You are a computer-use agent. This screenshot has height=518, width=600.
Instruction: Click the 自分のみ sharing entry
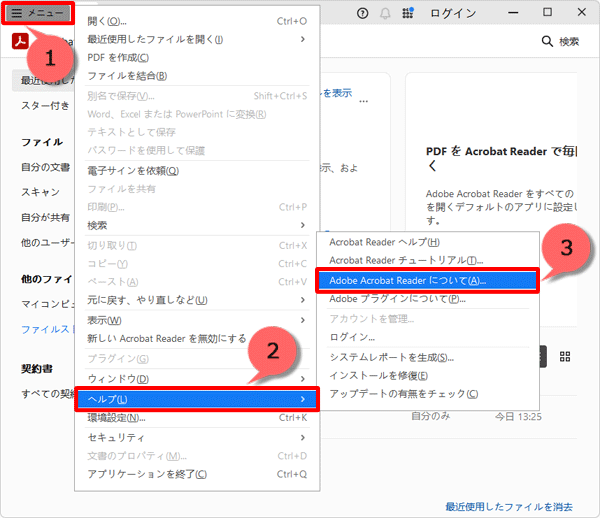tap(430, 416)
